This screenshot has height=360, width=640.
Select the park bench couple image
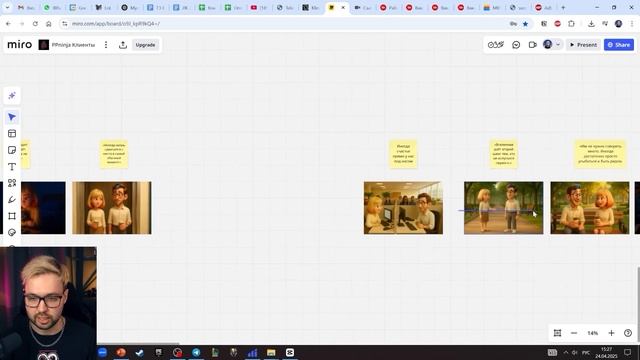(x=590, y=208)
